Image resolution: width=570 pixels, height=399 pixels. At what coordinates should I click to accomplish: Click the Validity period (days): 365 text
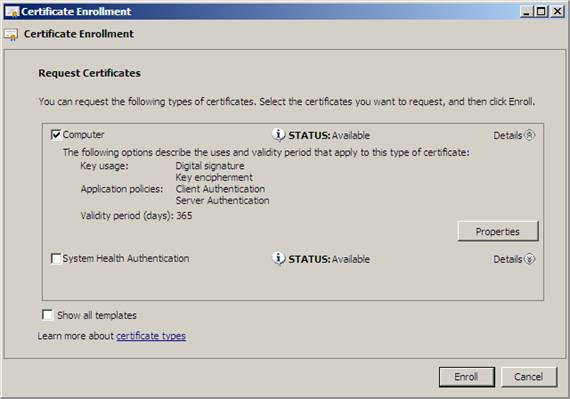coord(136,215)
